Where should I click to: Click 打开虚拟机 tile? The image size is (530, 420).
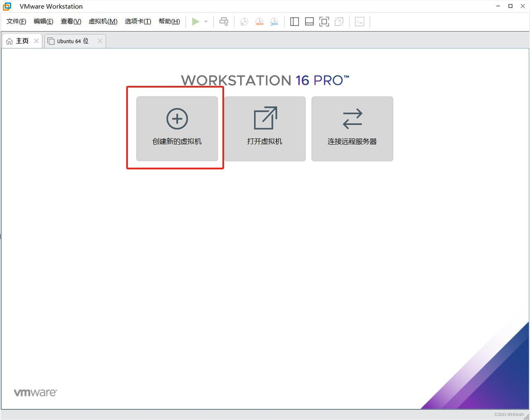click(x=265, y=129)
